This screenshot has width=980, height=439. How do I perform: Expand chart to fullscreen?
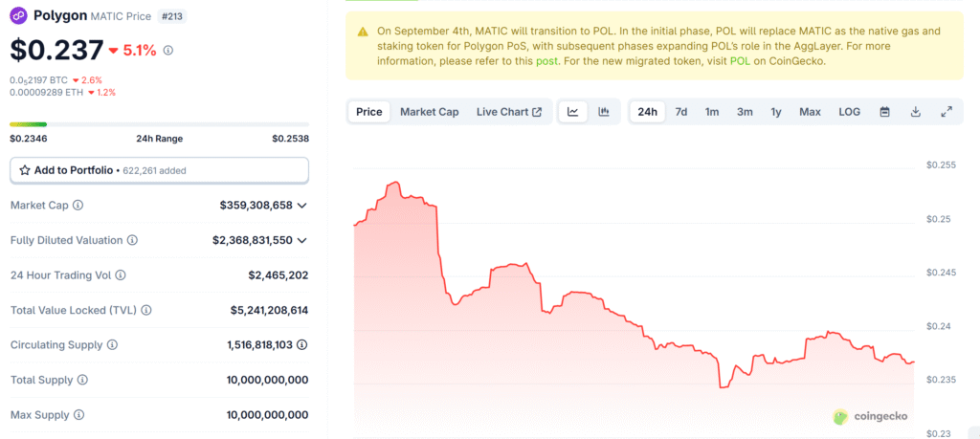click(946, 112)
